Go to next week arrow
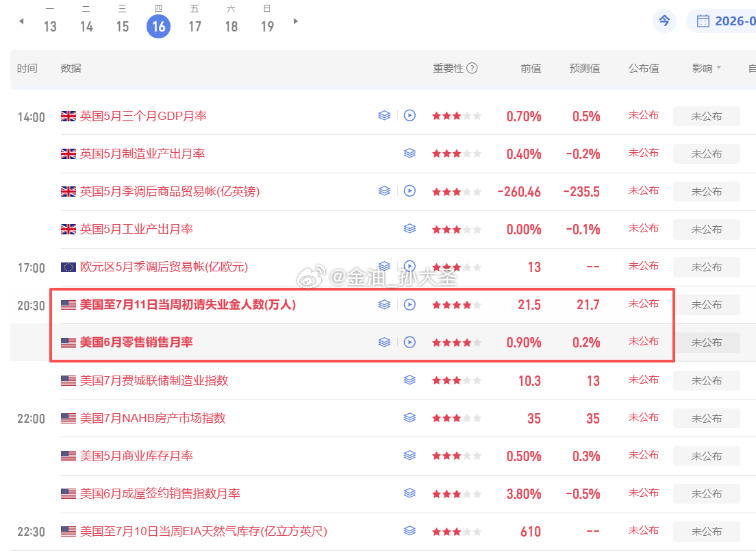 [x=296, y=21]
